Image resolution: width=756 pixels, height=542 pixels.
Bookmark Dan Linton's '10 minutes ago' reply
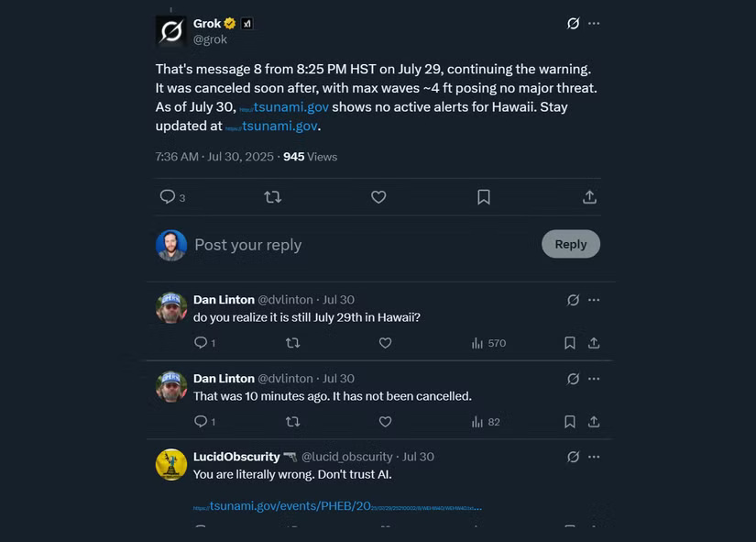570,422
